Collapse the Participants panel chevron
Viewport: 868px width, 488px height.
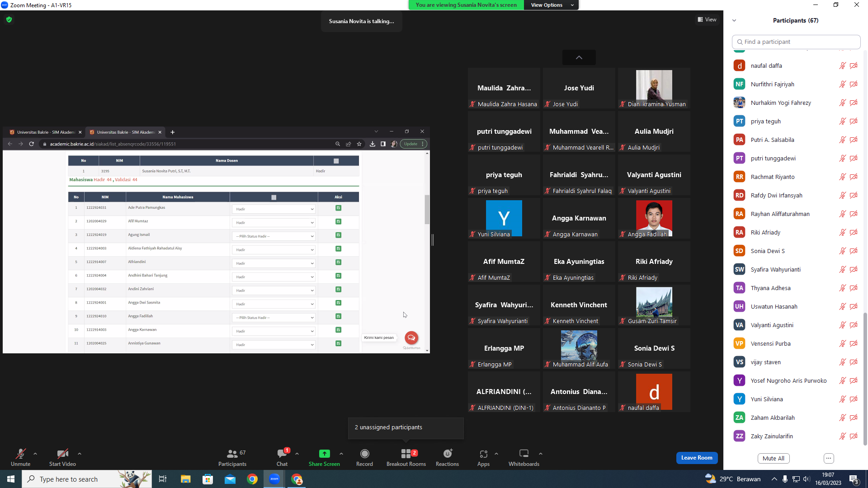[734, 20]
